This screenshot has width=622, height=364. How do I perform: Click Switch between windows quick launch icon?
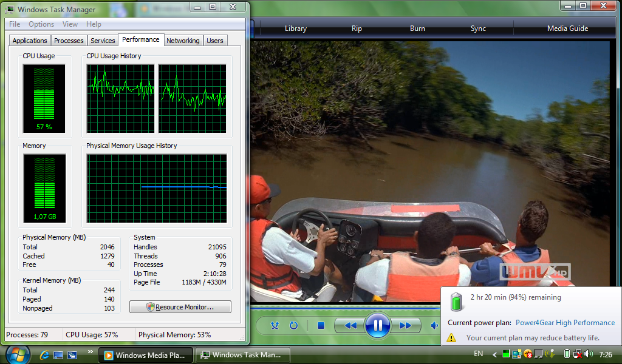tap(72, 355)
